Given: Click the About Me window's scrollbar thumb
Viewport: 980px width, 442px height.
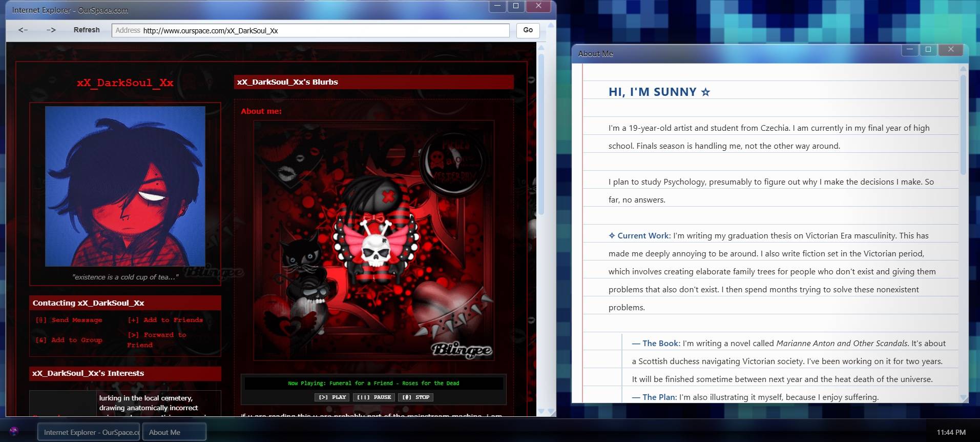Looking at the screenshot, I should coord(964,125).
